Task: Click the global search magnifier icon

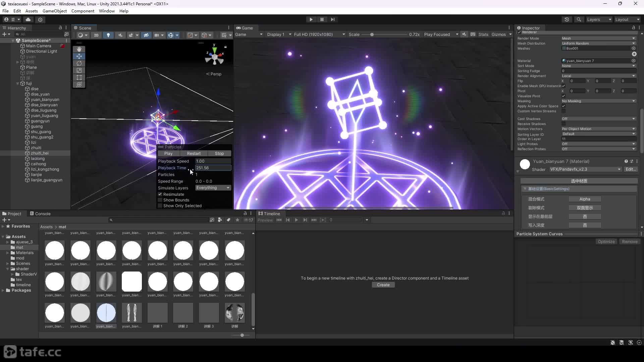Action: pyautogui.click(x=579, y=19)
